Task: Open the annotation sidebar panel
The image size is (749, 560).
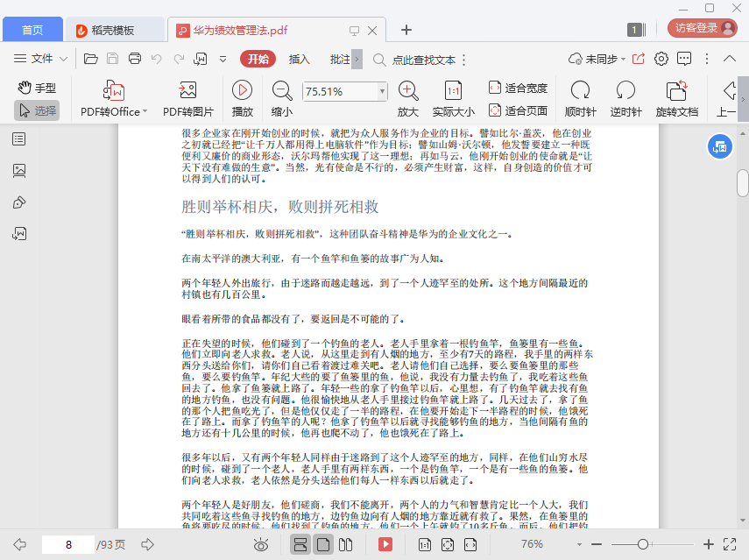Action: pos(19,202)
